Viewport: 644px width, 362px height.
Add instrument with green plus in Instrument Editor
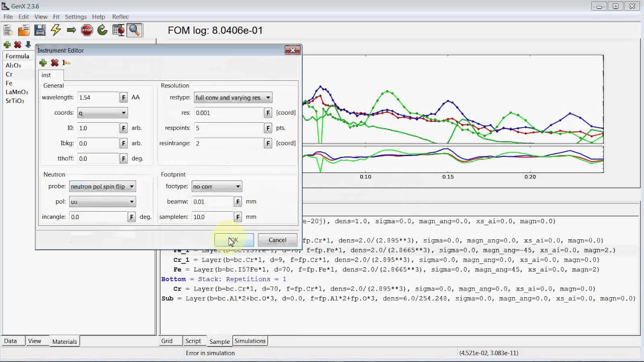(43, 63)
